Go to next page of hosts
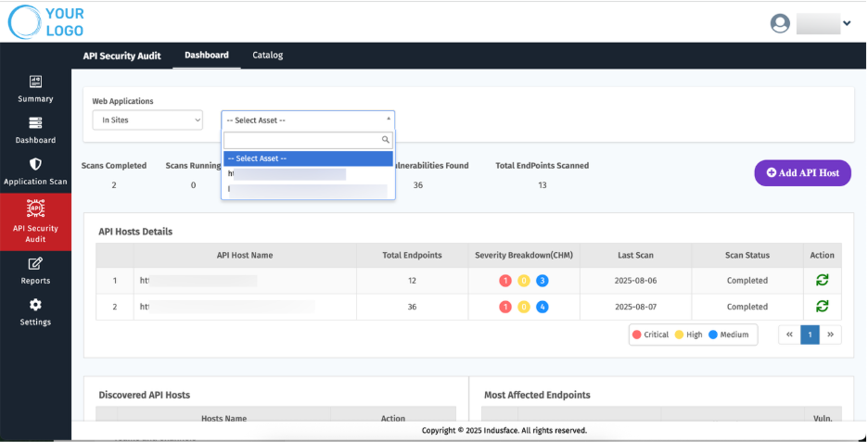Image resolution: width=868 pixels, height=442 pixels. click(830, 335)
